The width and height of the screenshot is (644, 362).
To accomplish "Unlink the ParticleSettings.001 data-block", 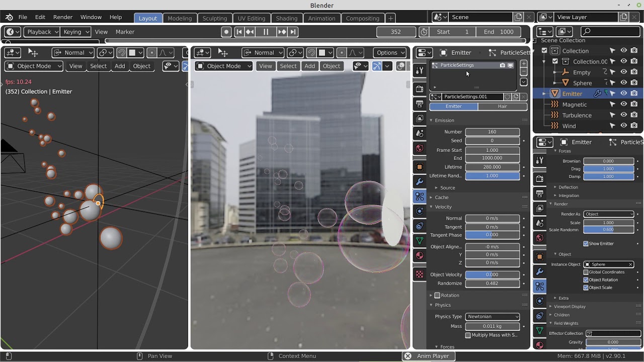I will [524, 97].
